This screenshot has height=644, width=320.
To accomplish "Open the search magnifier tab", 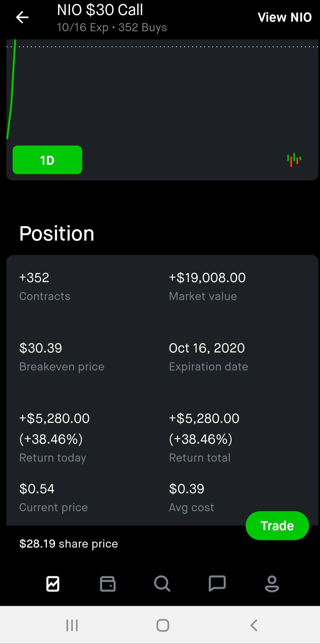I will pos(162,584).
